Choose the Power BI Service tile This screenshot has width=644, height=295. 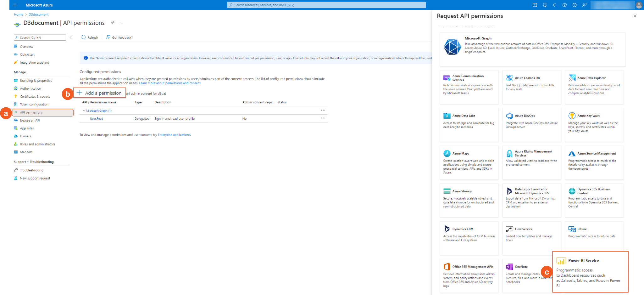coord(590,272)
